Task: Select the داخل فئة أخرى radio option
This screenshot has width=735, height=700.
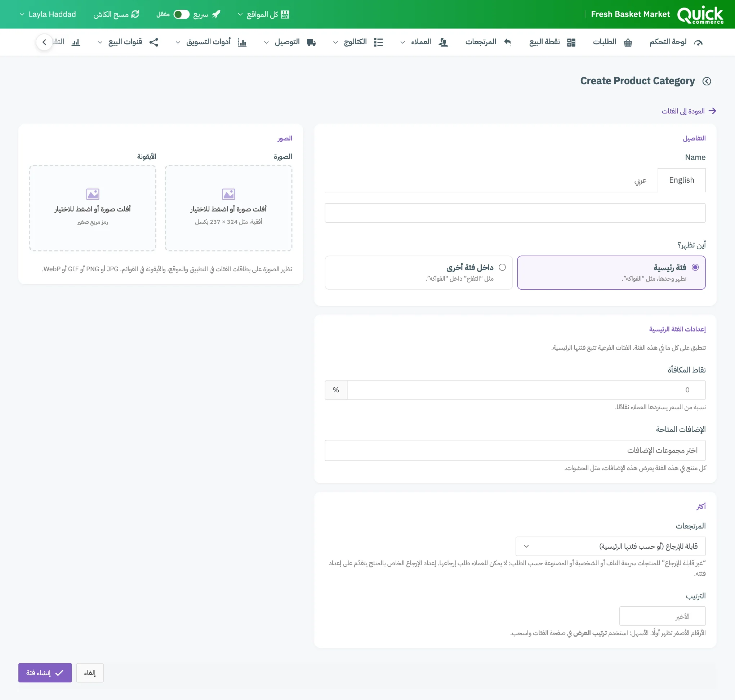Action: (419, 272)
